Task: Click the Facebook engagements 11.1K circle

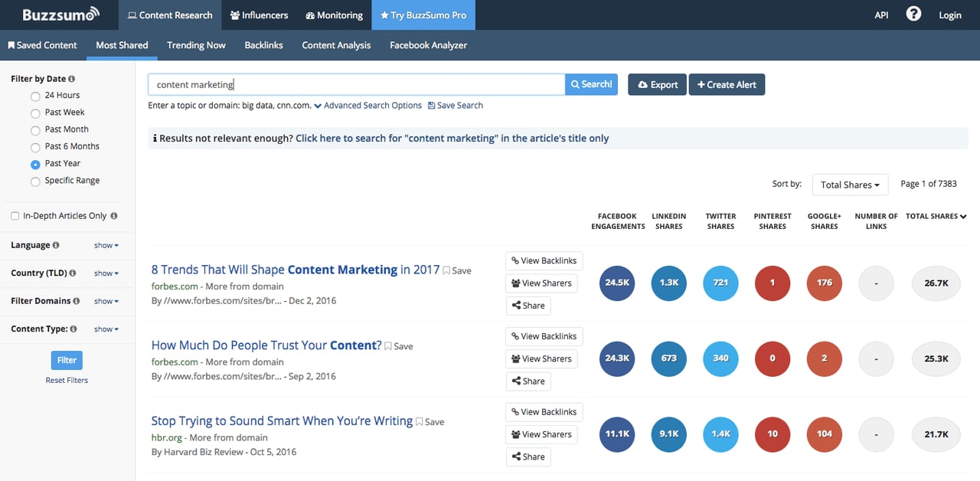Action: (x=617, y=434)
